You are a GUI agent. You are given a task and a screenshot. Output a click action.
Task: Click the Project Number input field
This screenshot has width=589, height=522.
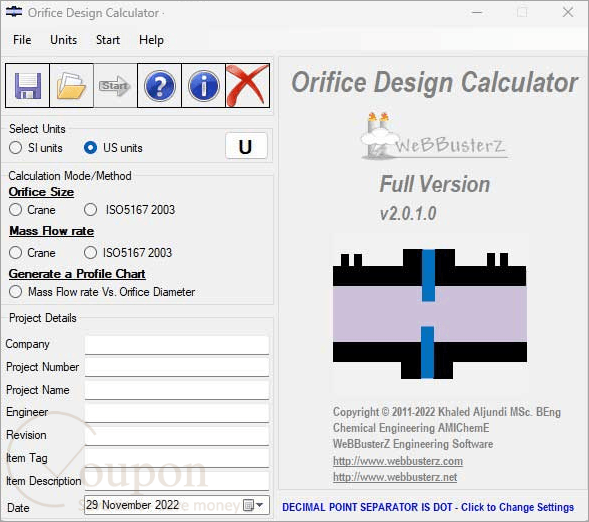(177, 367)
